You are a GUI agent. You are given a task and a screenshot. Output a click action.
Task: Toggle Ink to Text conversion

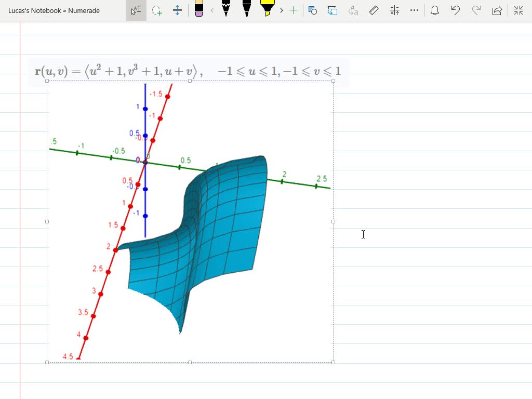(353, 10)
